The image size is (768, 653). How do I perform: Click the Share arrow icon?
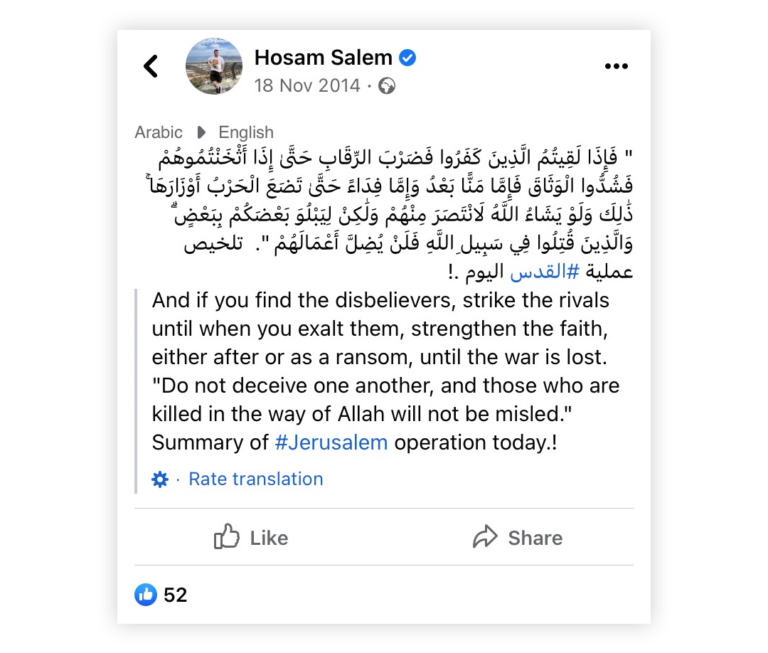485,537
